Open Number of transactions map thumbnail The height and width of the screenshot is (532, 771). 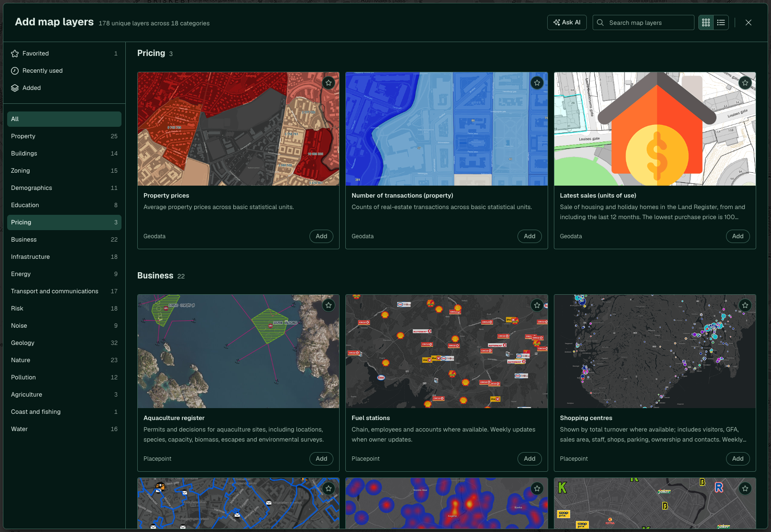click(447, 129)
